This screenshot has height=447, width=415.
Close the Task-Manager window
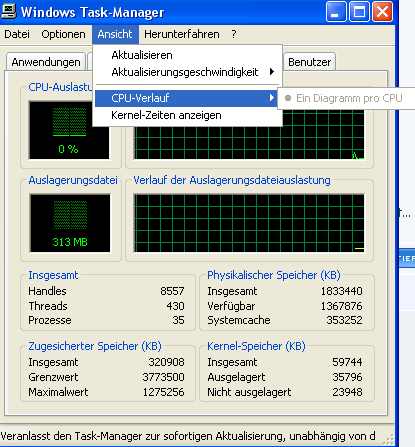tap(382, 12)
